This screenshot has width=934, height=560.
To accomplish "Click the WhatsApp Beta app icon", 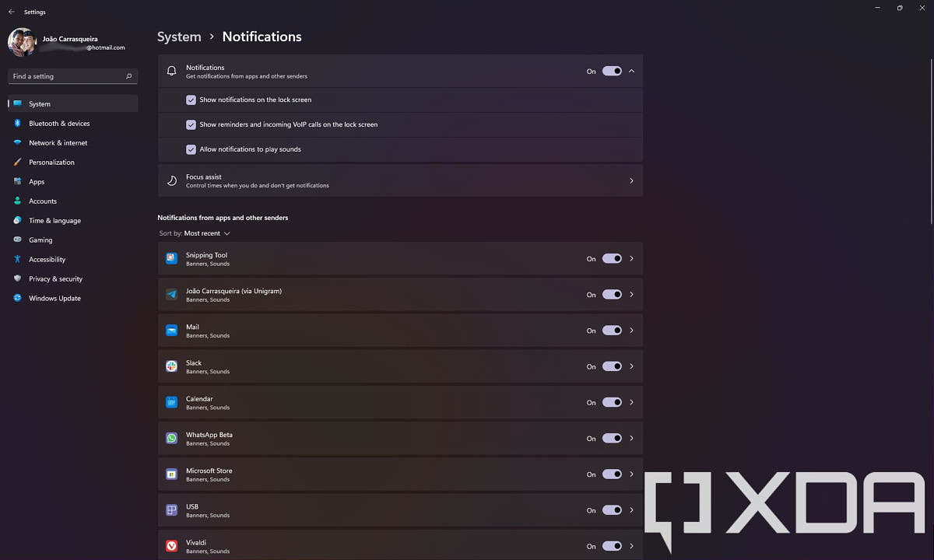I will point(171,439).
